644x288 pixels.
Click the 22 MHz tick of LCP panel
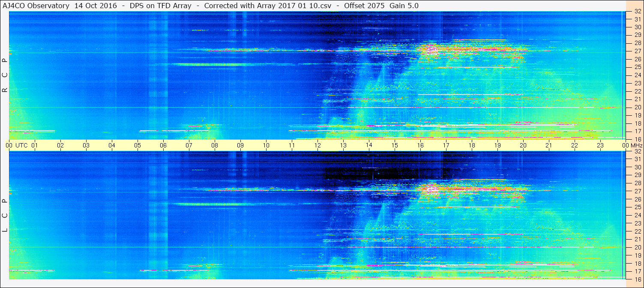[x=637, y=231]
